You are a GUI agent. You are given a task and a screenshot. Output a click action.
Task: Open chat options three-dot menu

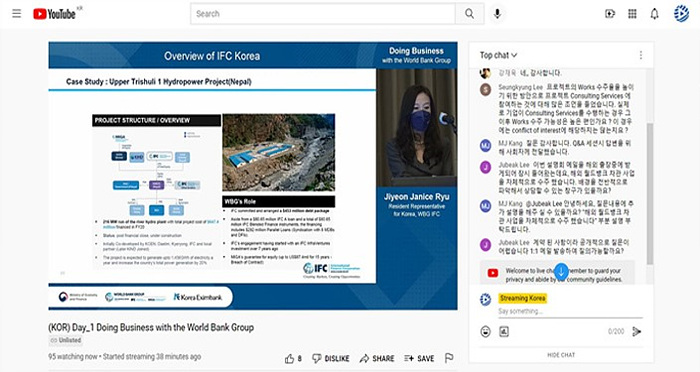(641, 55)
